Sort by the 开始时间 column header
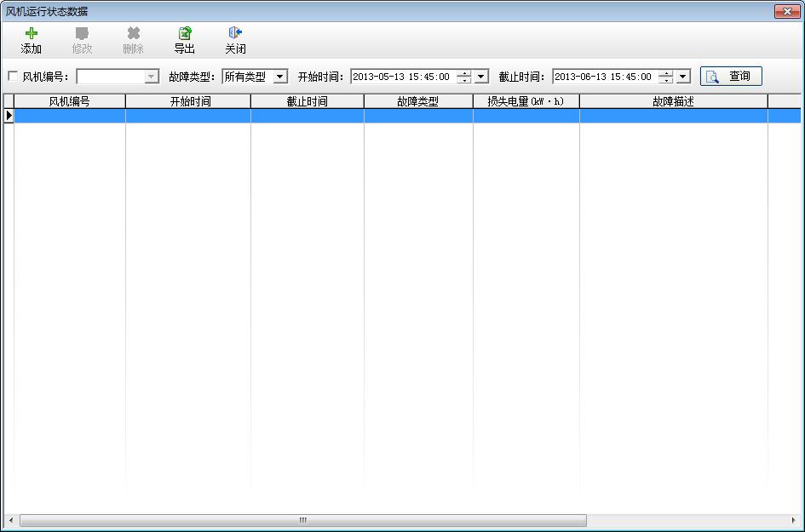 tap(188, 101)
